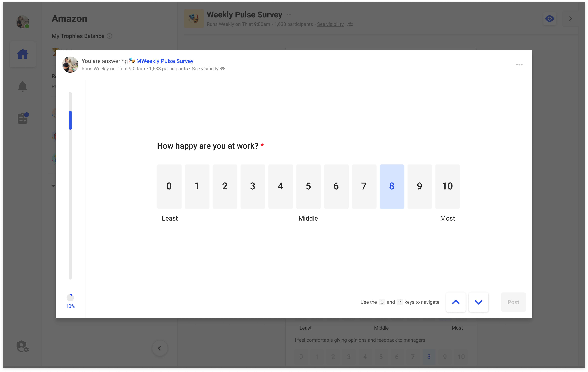Screen dimensions: 588x372
Task: Click the crossed-eye visibility icon in the modal header
Action: tap(223, 69)
